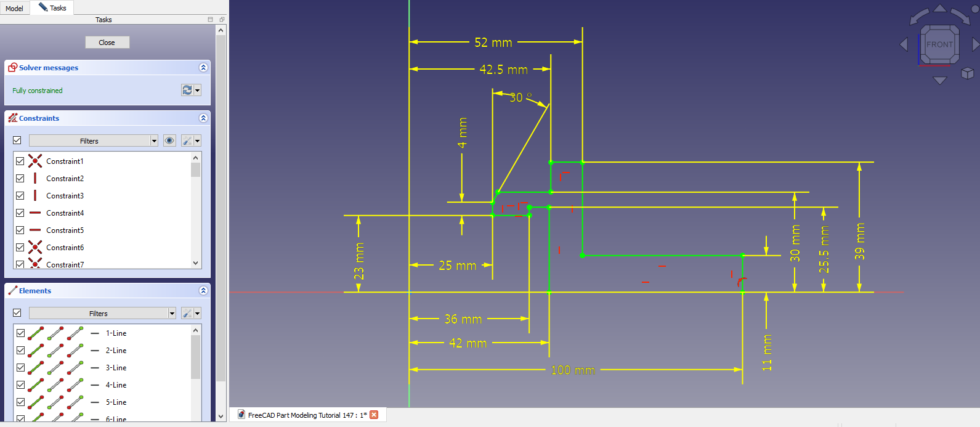Open the navigation cube mini-cube menu
The image size is (980, 427).
tap(967, 73)
